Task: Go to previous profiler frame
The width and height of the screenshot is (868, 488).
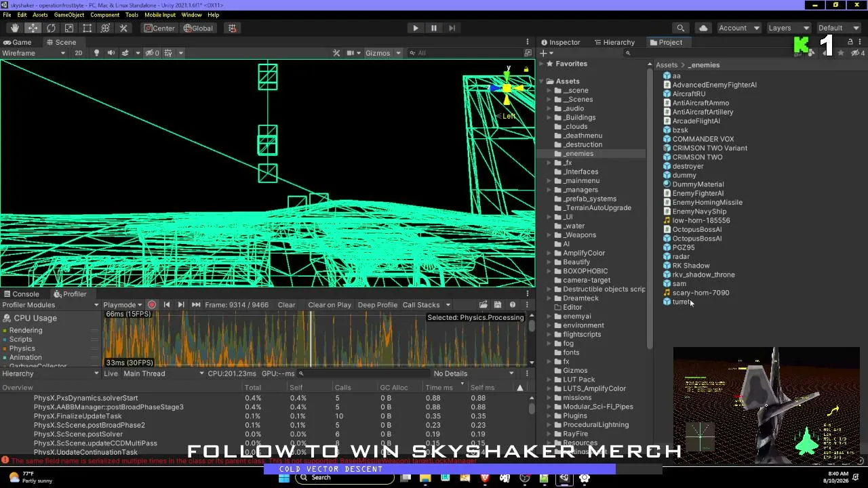Action: (x=166, y=305)
